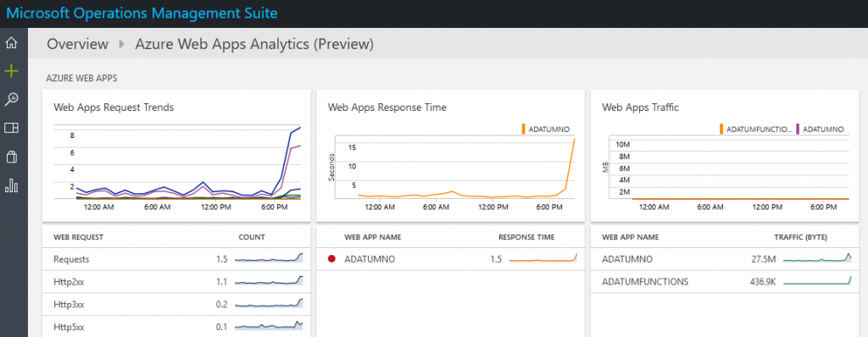
Task: Open the Usage bar chart icon
Action: 11,186
